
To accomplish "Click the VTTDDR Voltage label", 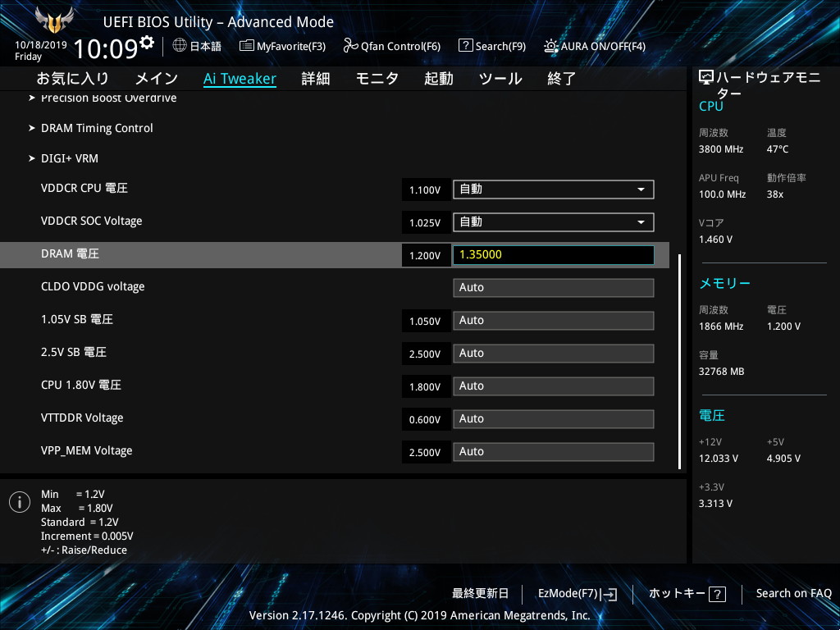I will coord(82,418).
